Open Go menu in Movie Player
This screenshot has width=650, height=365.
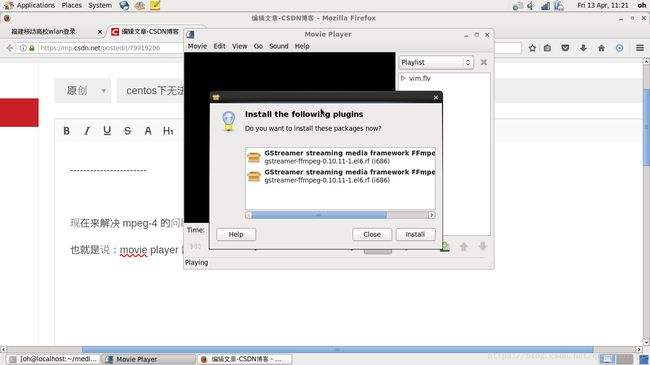[x=258, y=46]
